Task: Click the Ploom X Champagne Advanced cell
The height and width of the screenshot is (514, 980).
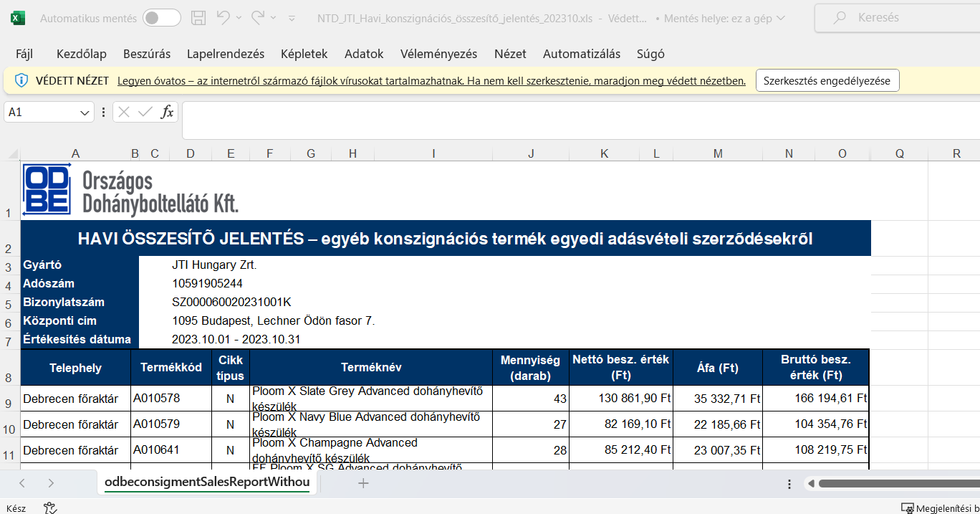Action: pyautogui.click(x=371, y=450)
